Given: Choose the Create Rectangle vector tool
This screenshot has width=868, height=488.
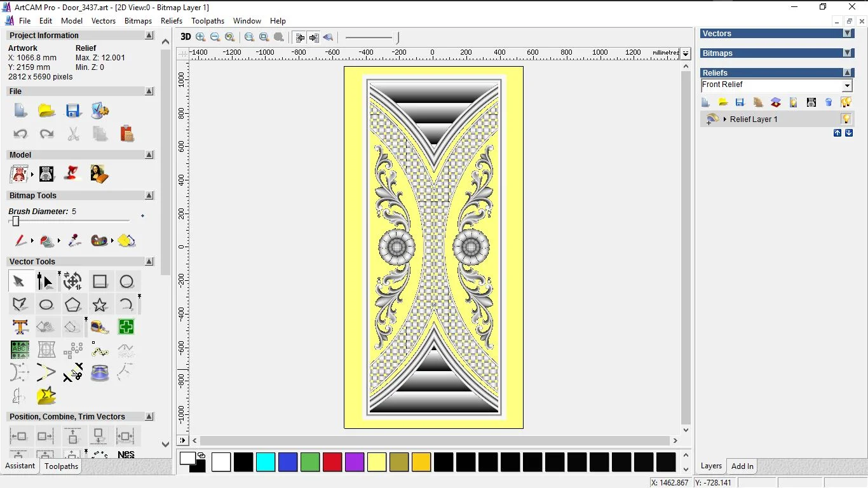Looking at the screenshot, I should (x=100, y=281).
